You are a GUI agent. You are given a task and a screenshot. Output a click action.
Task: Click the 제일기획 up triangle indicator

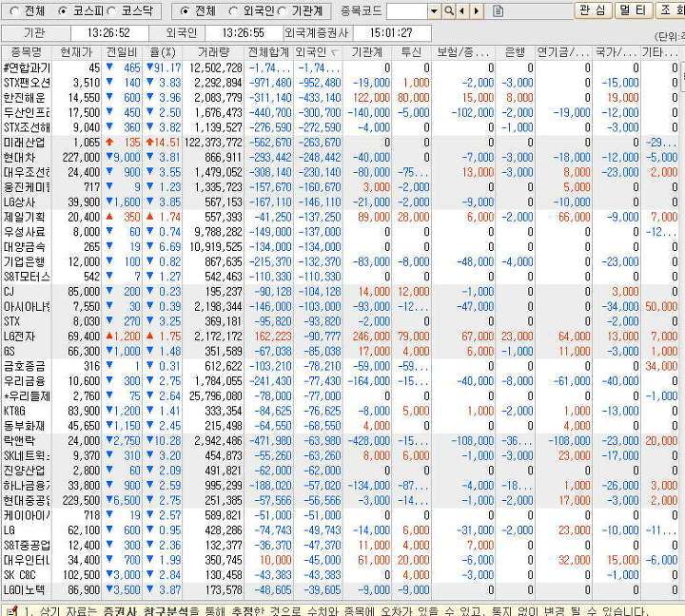click(x=109, y=217)
